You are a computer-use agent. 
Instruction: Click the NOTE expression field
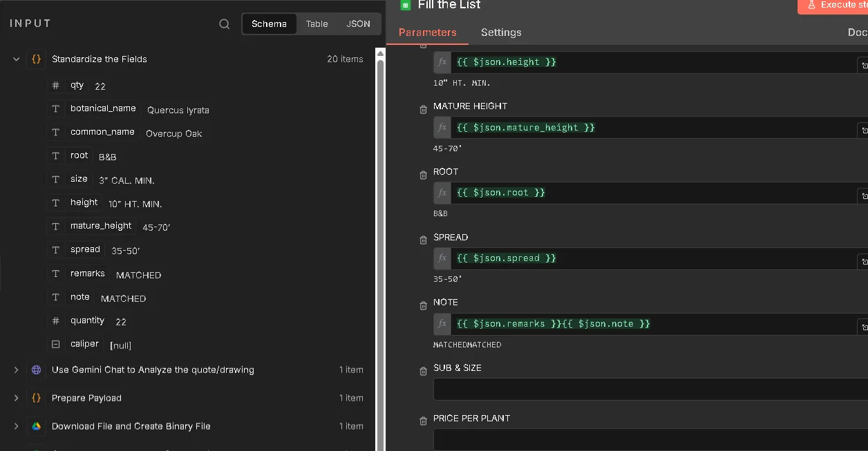click(x=654, y=324)
